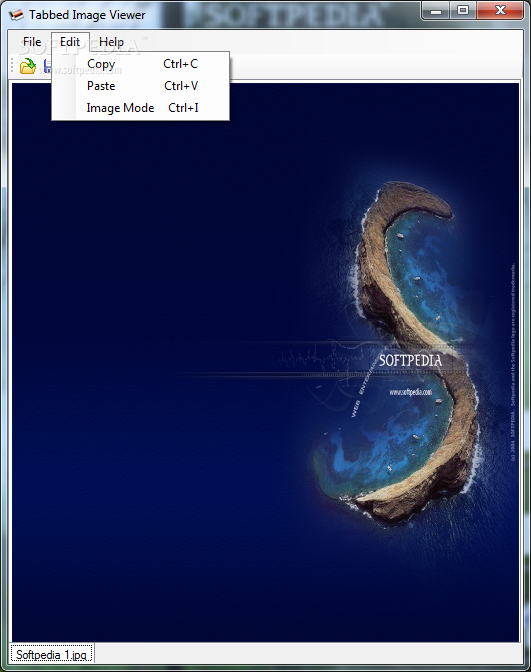
Task: Choose Copy from the Edit menu
Action: click(141, 64)
